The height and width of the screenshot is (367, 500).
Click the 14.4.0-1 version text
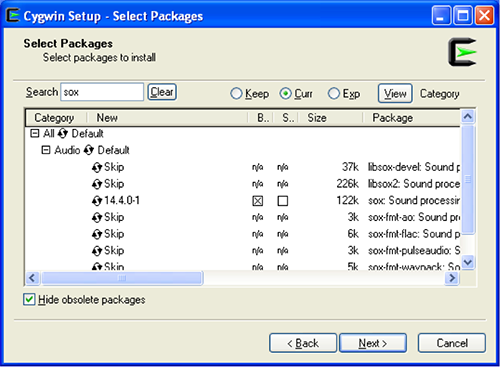pyautogui.click(x=122, y=200)
